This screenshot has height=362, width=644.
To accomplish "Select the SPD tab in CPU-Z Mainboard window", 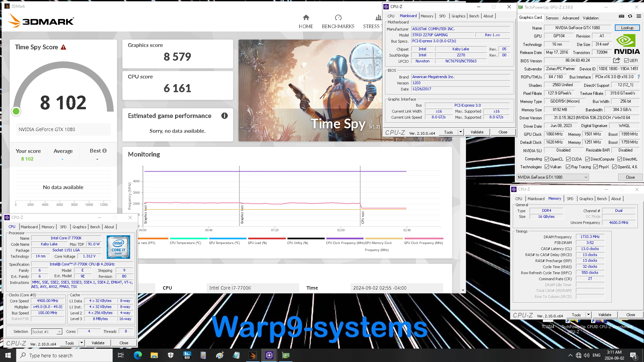I will pos(442,16).
